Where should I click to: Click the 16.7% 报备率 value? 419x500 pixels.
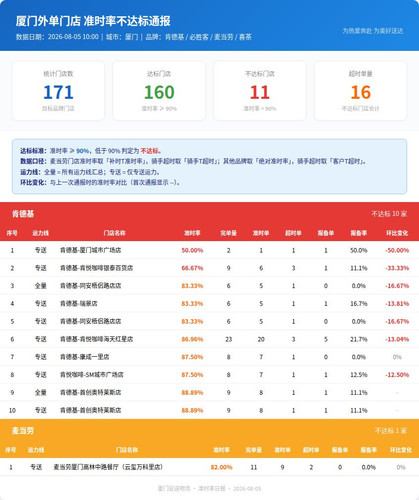[x=359, y=304]
